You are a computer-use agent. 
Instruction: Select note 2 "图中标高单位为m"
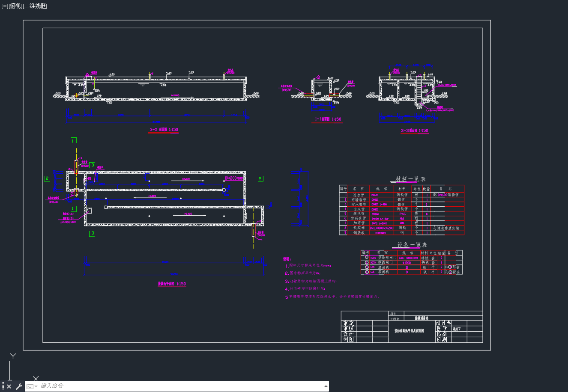point(302,273)
